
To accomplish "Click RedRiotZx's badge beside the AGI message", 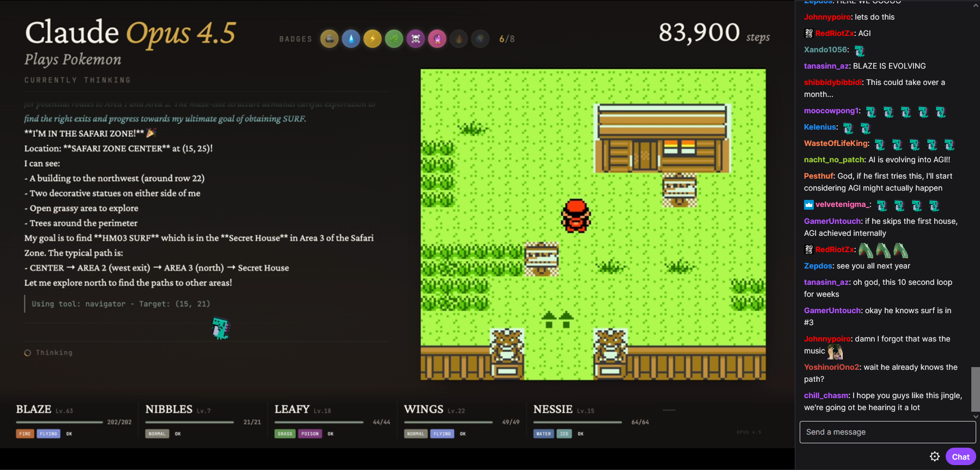I will [x=809, y=33].
